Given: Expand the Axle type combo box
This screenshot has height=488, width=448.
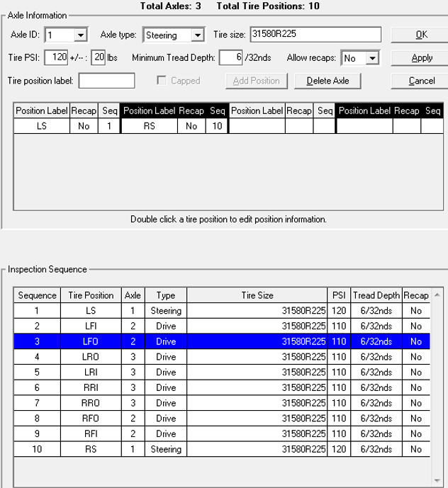Looking at the screenshot, I should [197, 35].
